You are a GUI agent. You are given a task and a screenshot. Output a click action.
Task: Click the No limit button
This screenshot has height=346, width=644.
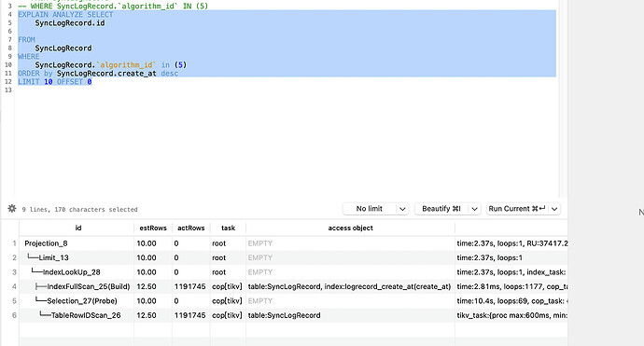pos(370,209)
